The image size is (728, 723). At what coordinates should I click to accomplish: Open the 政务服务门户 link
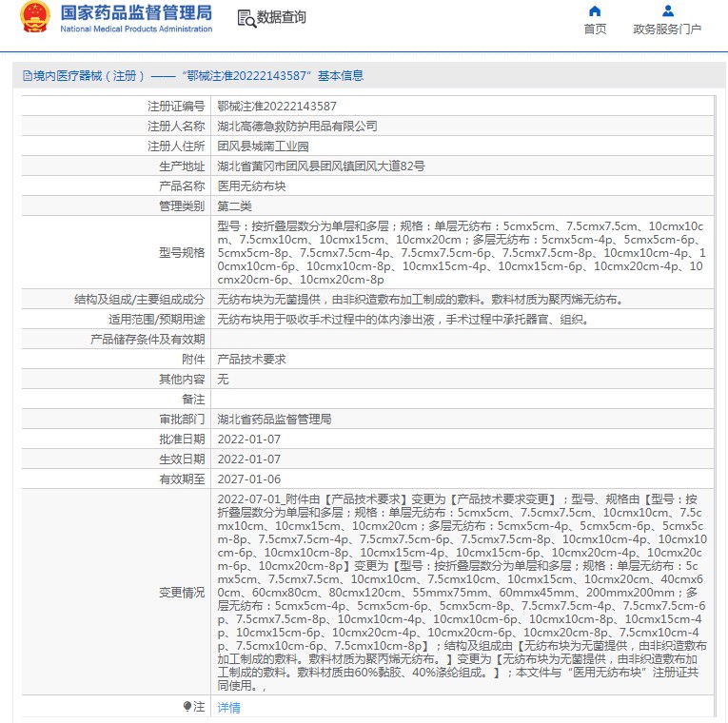tap(667, 29)
